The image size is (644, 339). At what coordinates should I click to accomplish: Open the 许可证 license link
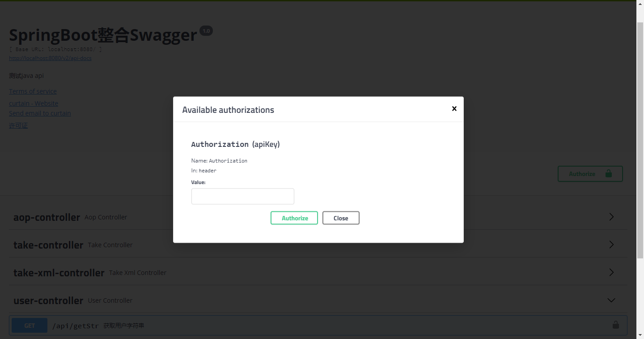18,125
